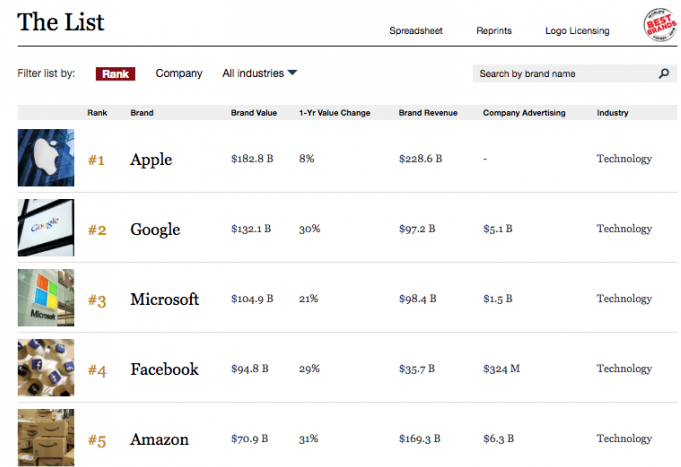681x467 pixels.
Task: Go to Logo Licensing
Action: click(x=577, y=31)
